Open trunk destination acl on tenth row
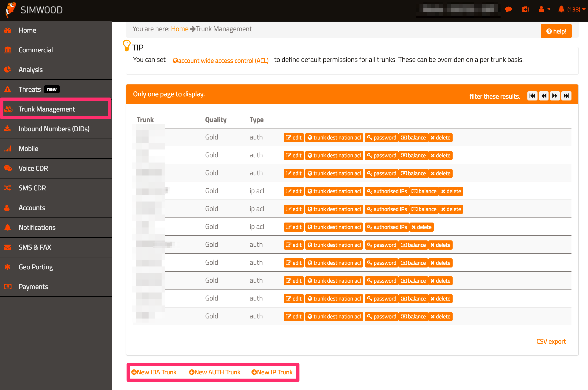This screenshot has height=390, width=588. click(x=334, y=299)
